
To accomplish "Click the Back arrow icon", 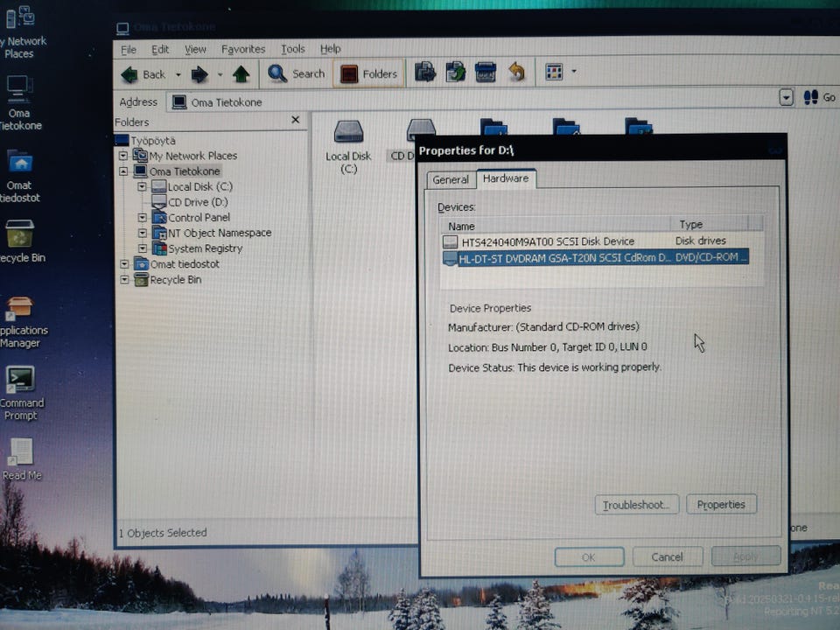I will pos(129,74).
